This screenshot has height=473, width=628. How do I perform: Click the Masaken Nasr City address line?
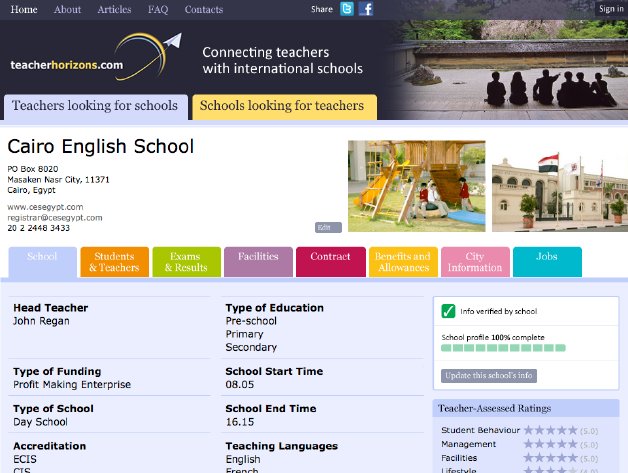tap(58, 179)
